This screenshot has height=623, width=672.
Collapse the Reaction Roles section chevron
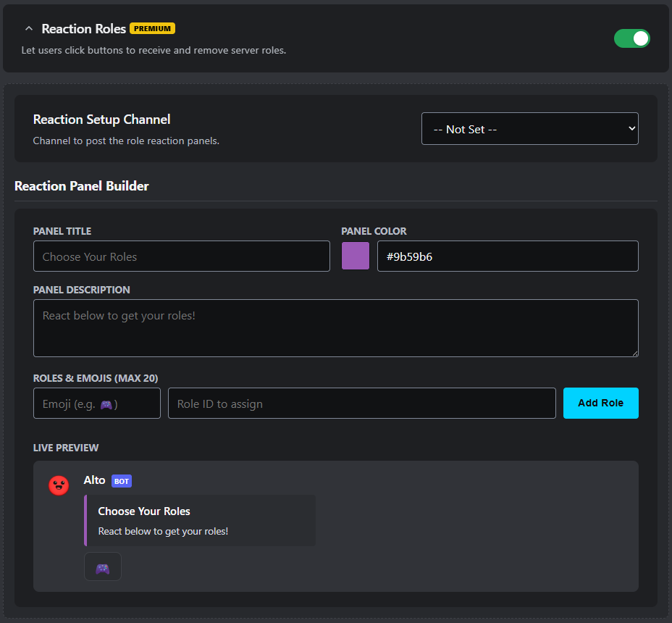point(29,29)
